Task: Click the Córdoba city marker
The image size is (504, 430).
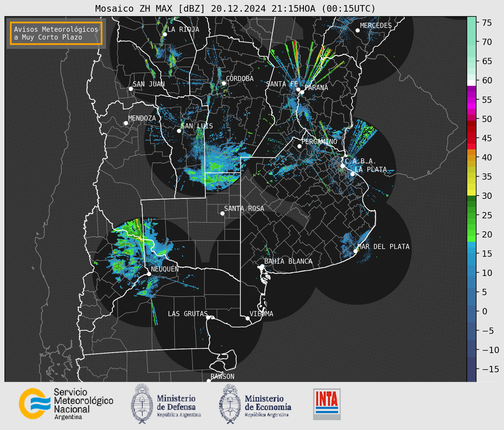Action: (224, 83)
